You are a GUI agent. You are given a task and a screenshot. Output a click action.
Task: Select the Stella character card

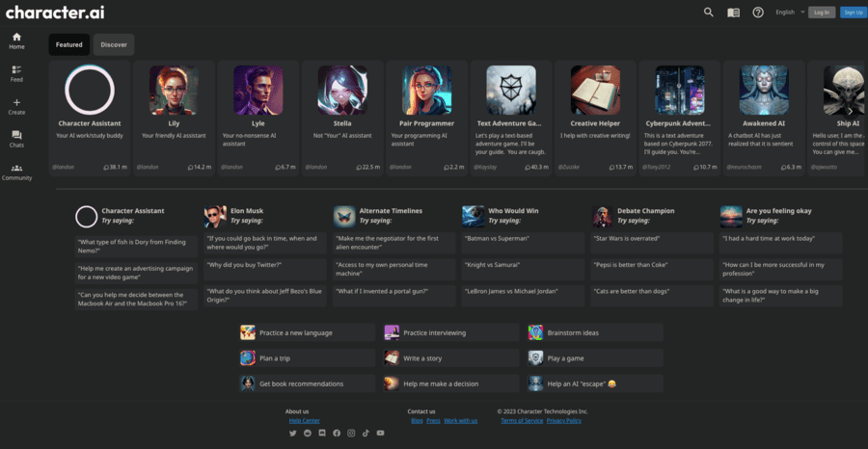(x=343, y=116)
